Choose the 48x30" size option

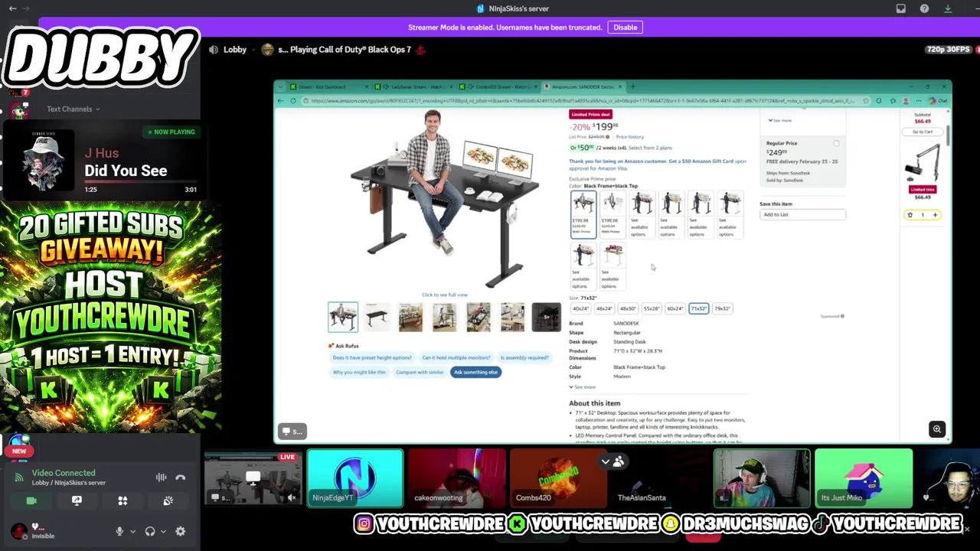(x=628, y=308)
